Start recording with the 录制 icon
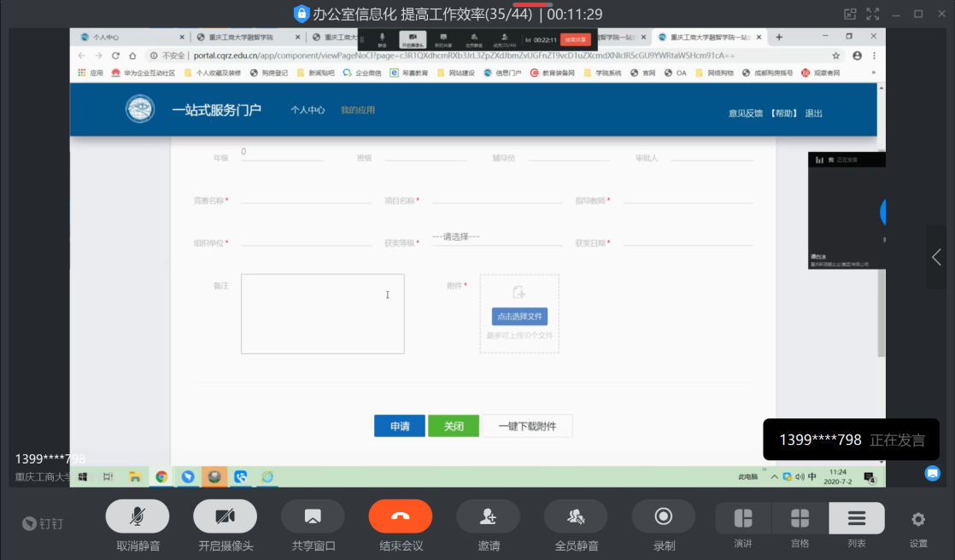 point(663,516)
